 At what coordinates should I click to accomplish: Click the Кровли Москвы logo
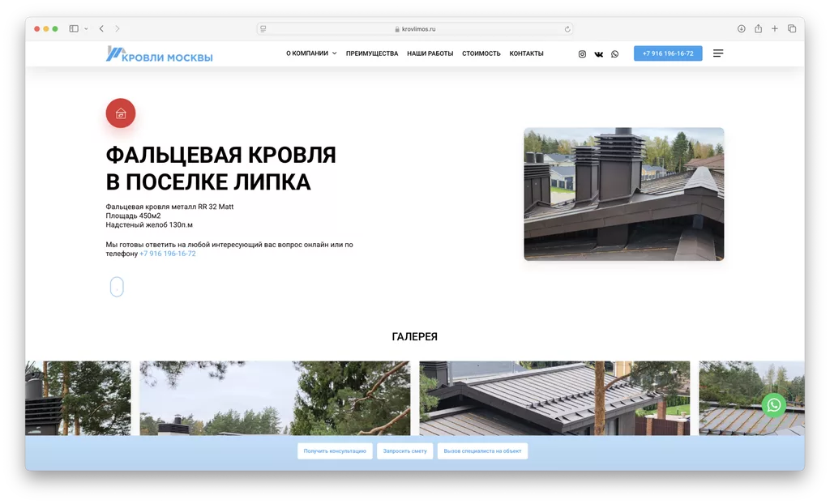(x=159, y=54)
